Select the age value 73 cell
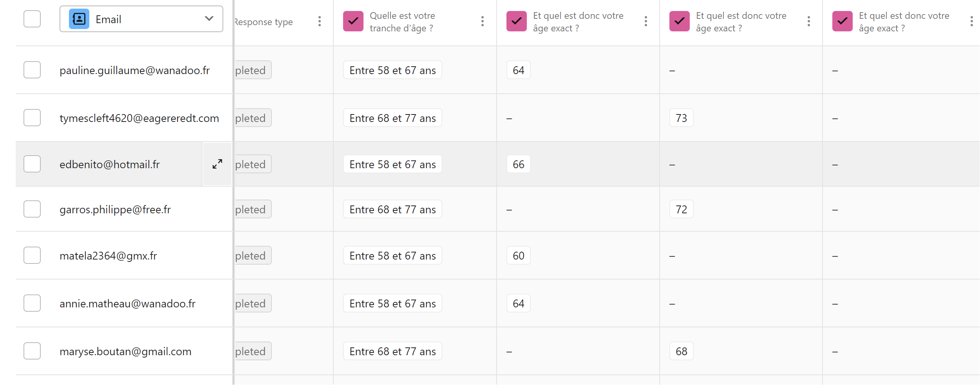This screenshot has height=385, width=980. (682, 118)
